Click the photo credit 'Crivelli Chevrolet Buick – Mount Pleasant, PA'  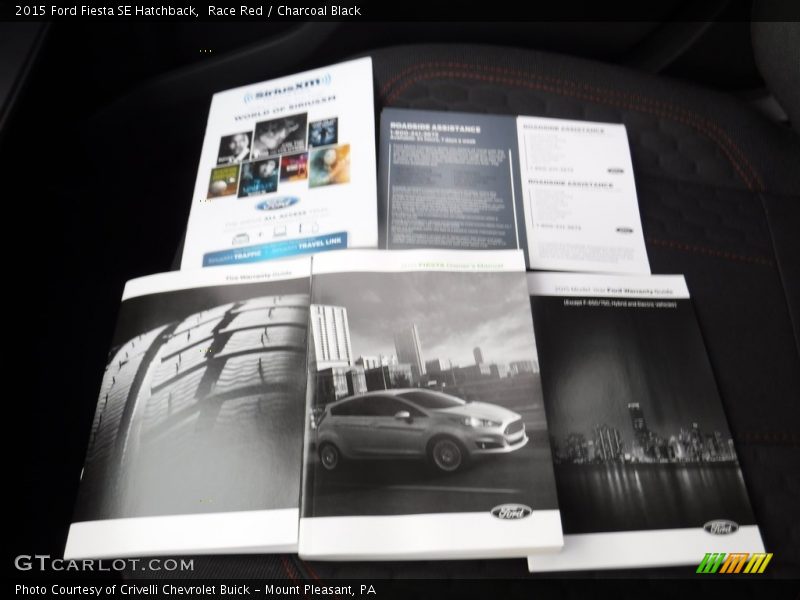[x=248, y=589]
